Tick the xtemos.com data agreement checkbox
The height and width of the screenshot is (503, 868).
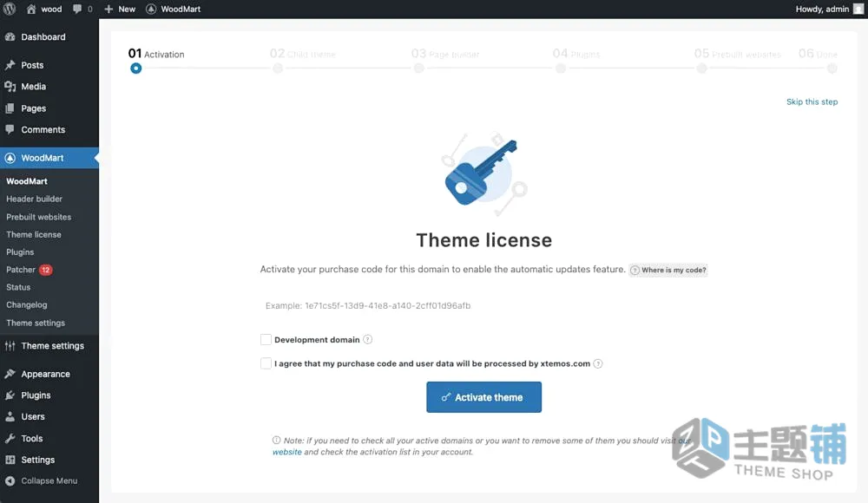coord(266,363)
